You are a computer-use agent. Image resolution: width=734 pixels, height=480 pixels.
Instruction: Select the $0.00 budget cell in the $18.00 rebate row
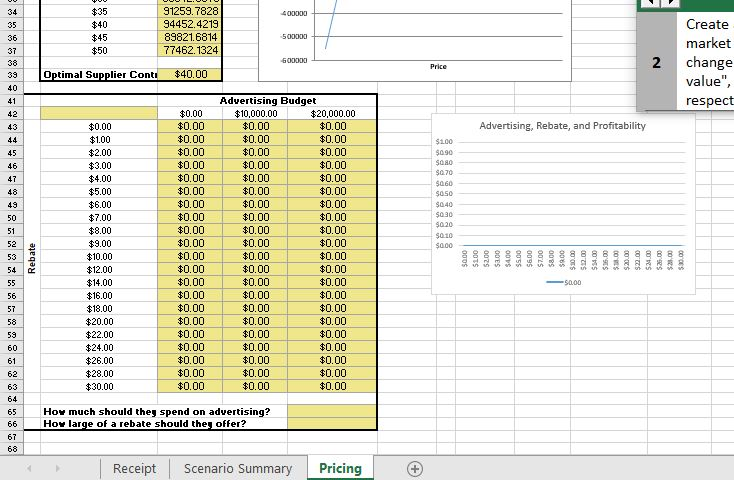[191, 308]
